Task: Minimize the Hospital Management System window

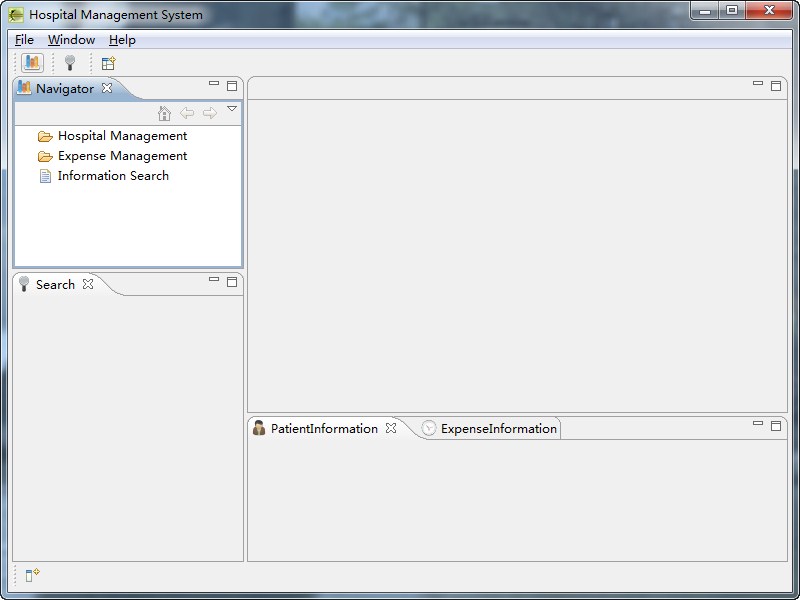Action: [x=705, y=11]
